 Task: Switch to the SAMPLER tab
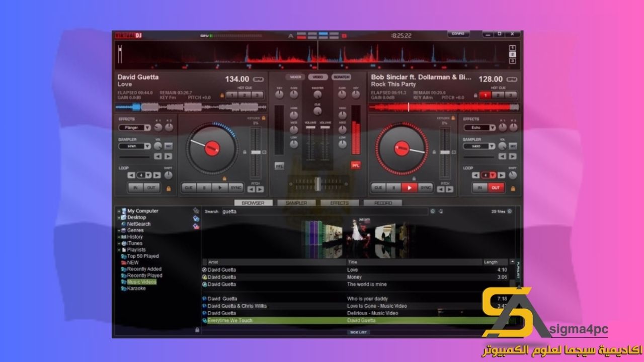tap(296, 203)
